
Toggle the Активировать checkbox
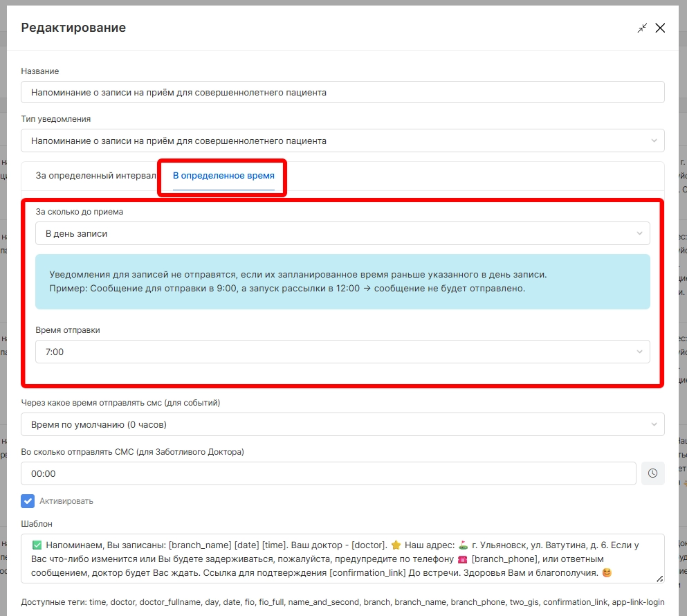(x=28, y=500)
